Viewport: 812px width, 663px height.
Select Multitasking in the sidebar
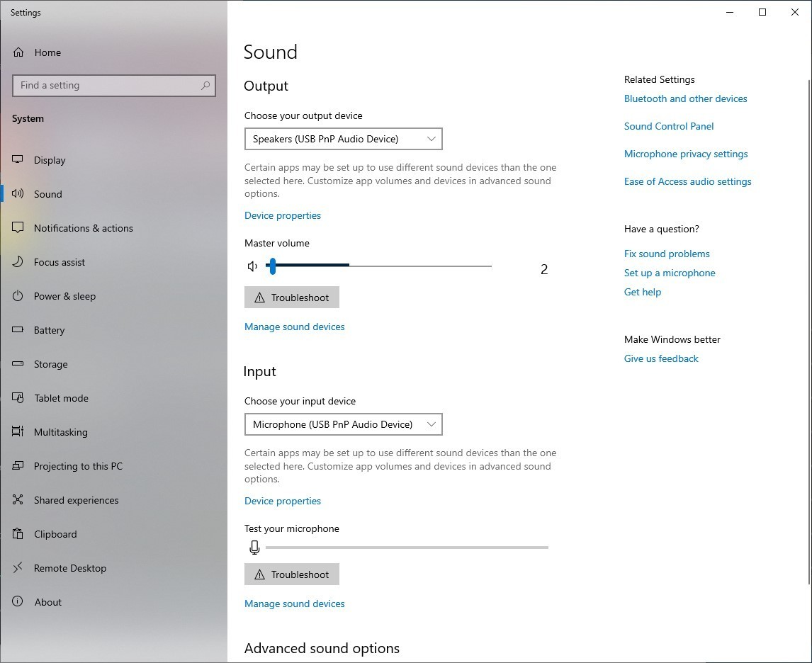click(x=60, y=432)
